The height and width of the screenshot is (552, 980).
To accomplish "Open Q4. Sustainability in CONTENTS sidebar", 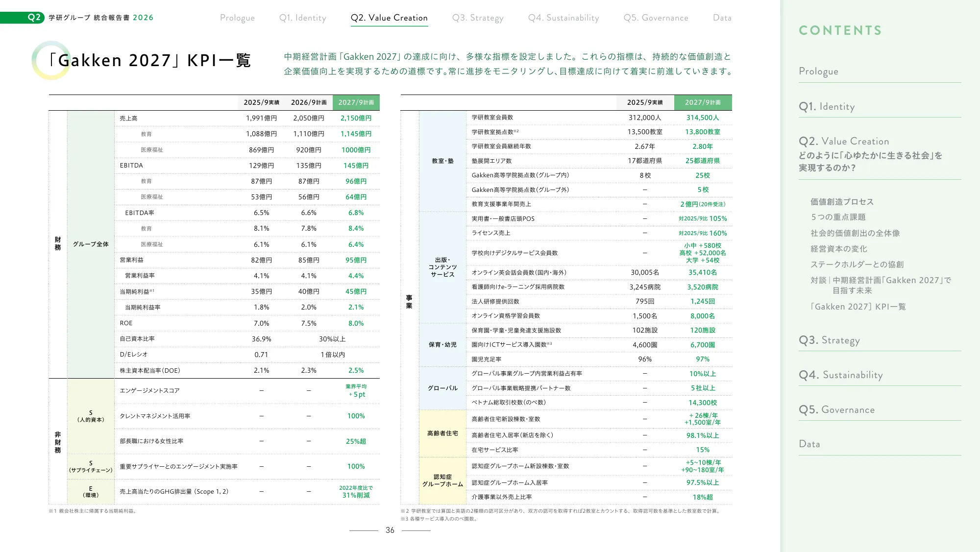I will pyautogui.click(x=841, y=375).
